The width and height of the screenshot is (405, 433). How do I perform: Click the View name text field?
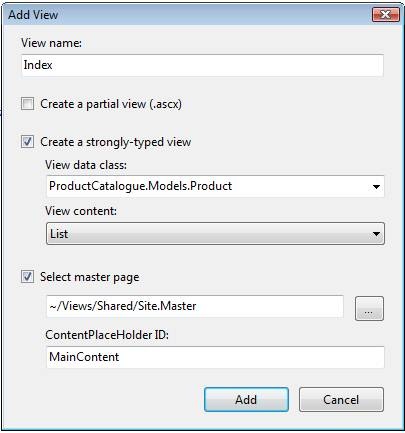click(x=202, y=65)
